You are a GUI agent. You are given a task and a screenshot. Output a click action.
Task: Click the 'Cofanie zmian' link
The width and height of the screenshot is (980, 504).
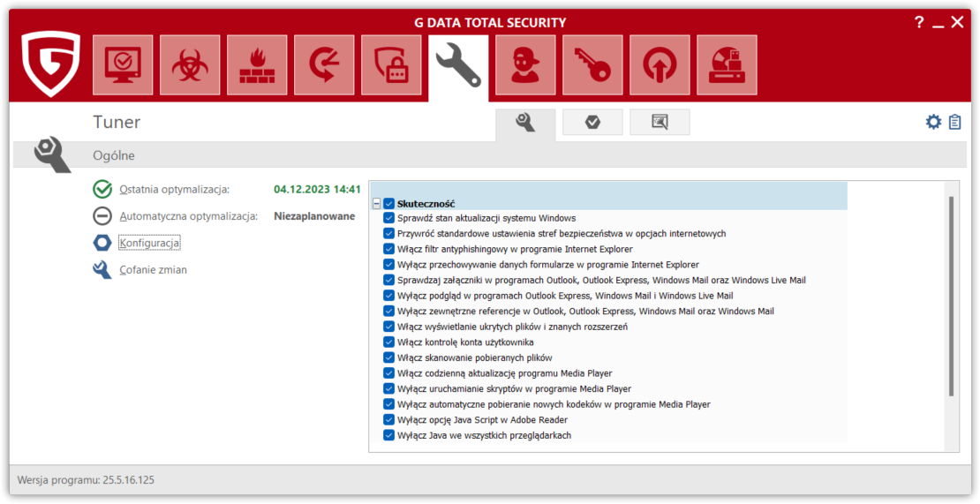tap(153, 270)
